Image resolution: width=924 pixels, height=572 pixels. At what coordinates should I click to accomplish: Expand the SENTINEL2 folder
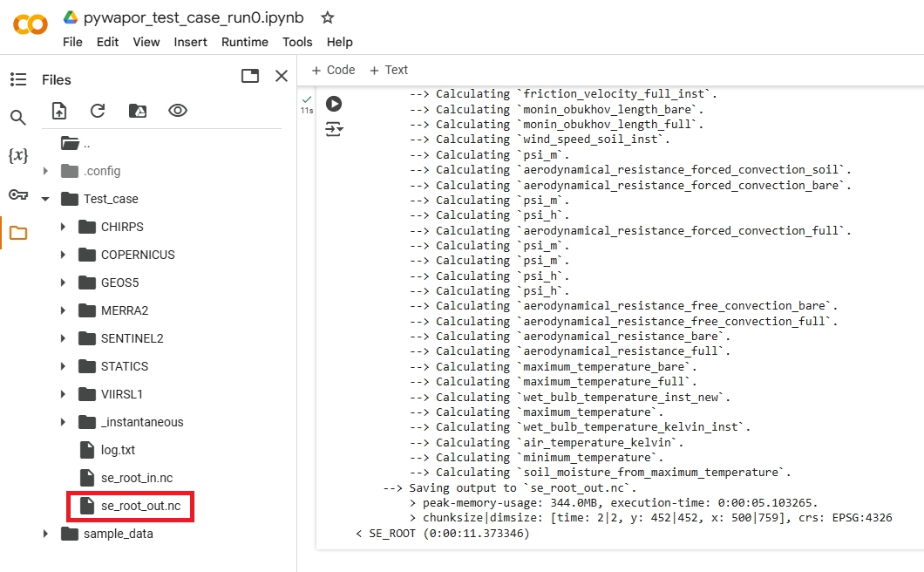(63, 338)
